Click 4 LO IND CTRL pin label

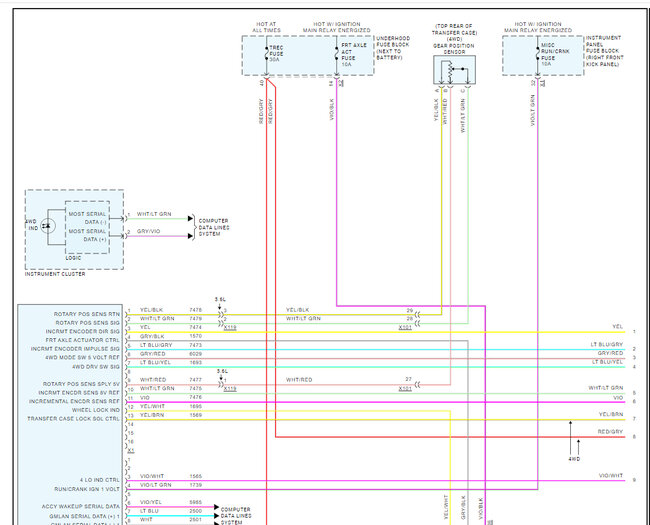(99, 480)
